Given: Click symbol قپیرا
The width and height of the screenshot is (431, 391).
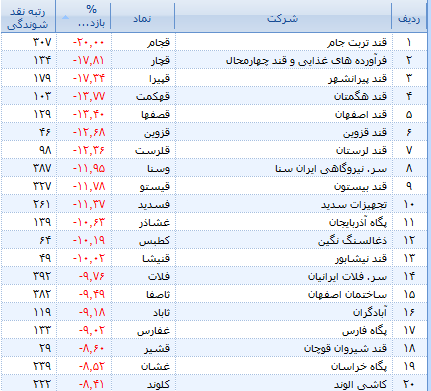Looking at the screenshot, I should 159,78.
